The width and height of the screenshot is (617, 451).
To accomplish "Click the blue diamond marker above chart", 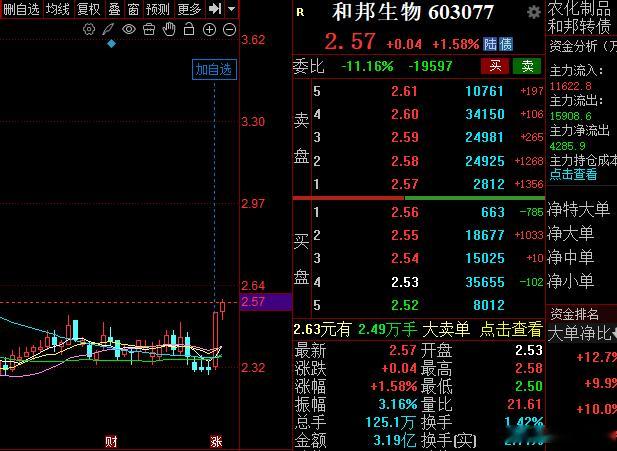I will coord(111,44).
